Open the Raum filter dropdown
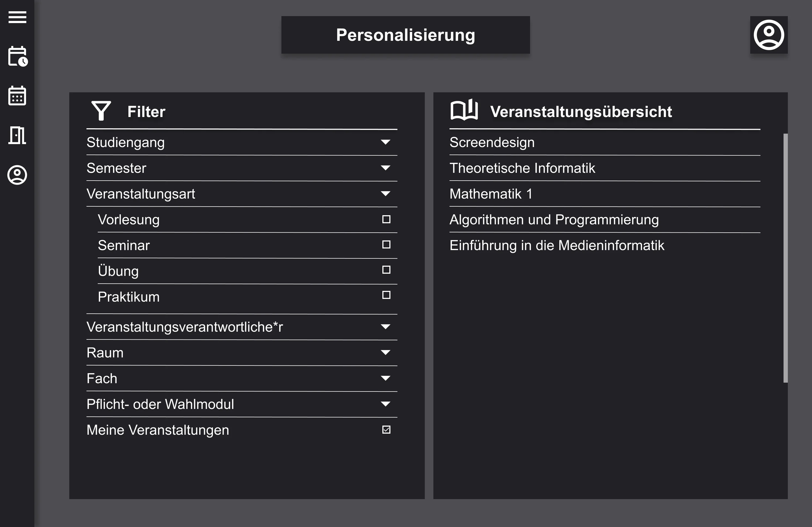 coord(385,353)
